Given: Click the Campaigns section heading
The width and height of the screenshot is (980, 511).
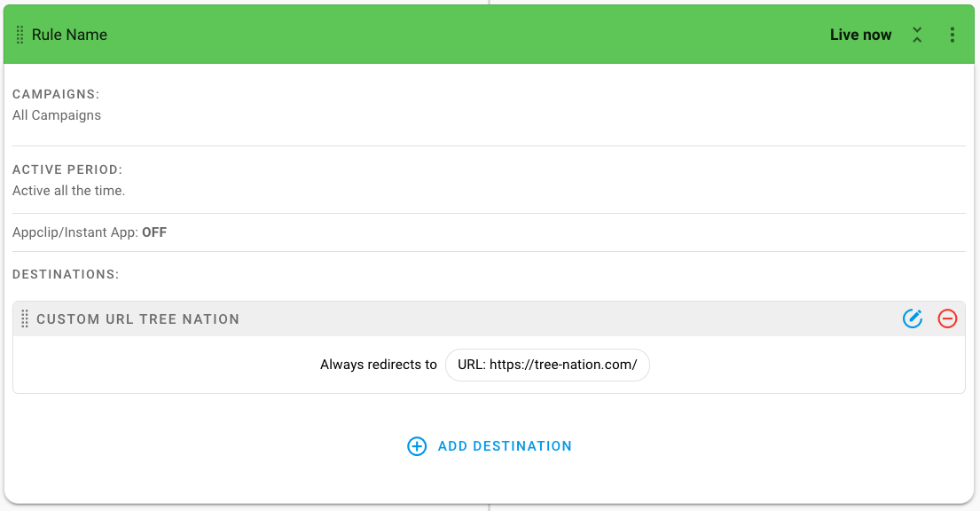Looking at the screenshot, I should [56, 94].
